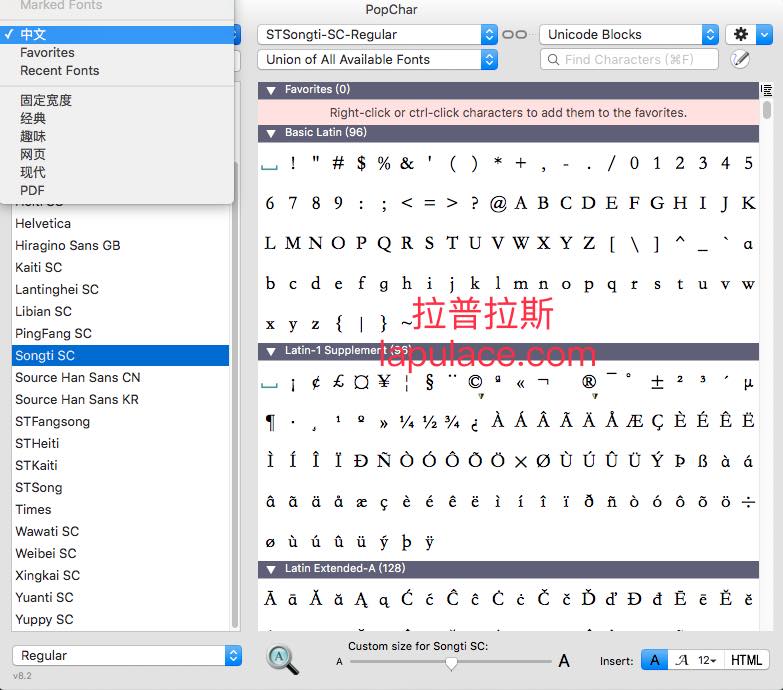
Task: Select the multiplication × character
Action: pyautogui.click(x=520, y=462)
